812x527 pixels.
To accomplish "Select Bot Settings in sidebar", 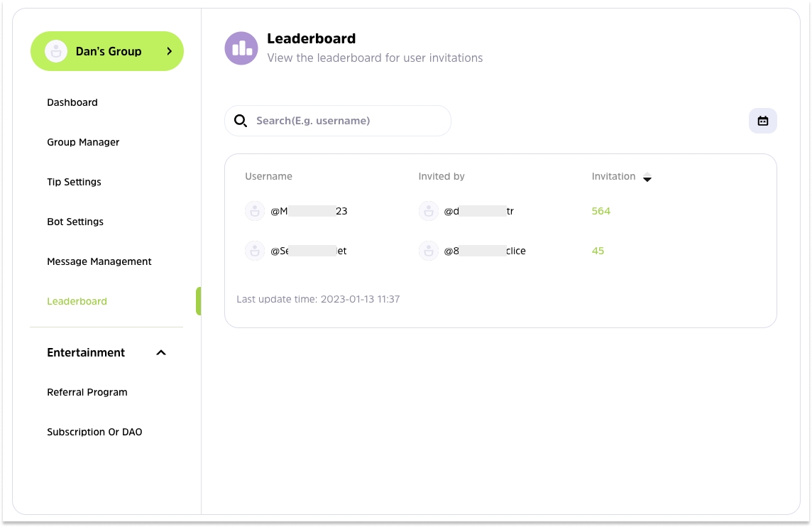I will 75,222.
